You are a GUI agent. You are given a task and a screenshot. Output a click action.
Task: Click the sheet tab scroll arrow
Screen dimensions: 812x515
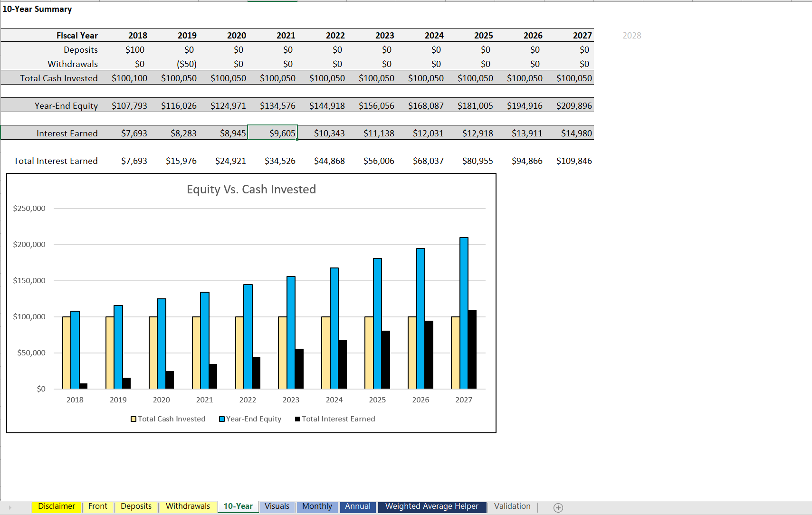point(10,507)
